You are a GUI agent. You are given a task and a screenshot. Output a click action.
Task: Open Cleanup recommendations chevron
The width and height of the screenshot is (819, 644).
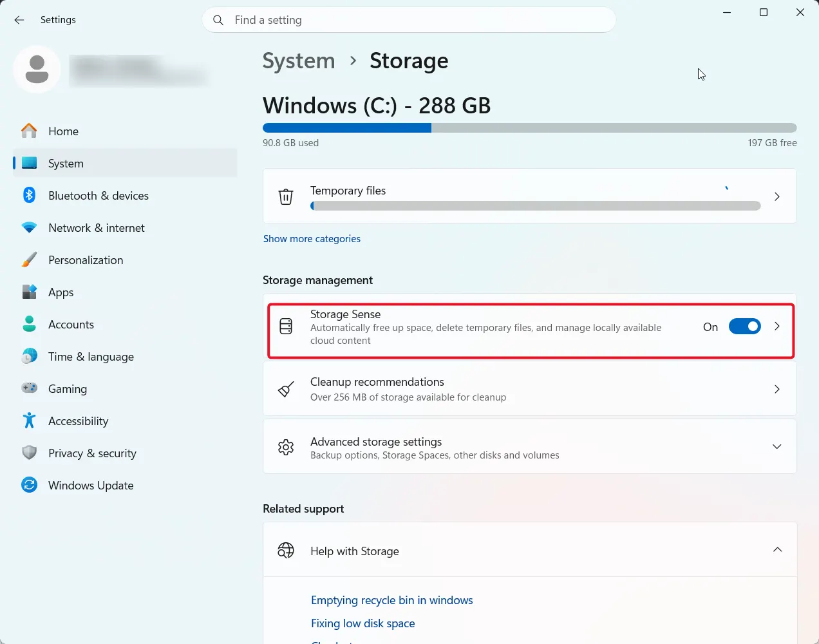777,389
